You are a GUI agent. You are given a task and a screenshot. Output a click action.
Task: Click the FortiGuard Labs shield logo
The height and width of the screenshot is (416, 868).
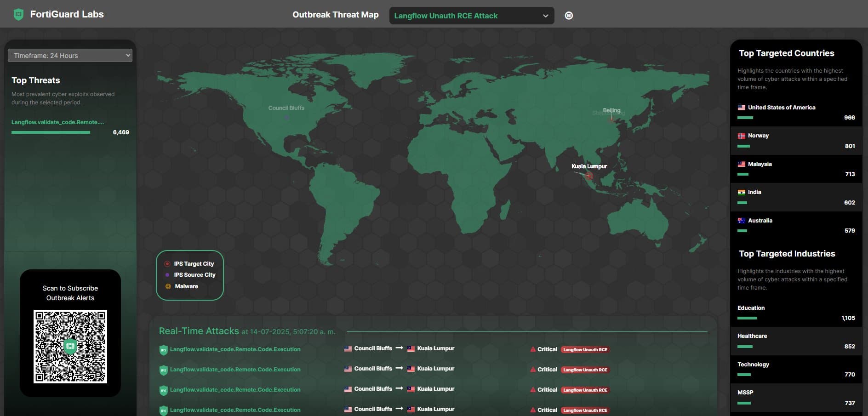[x=18, y=15]
